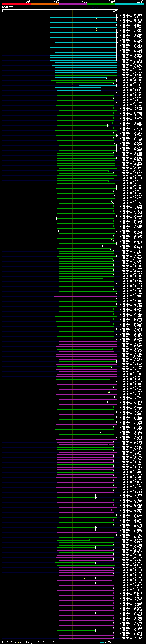Viewport: 146px width, 644px height.
Task: Open hit UniRef100_B9T1J4
Action: pos(131,20)
